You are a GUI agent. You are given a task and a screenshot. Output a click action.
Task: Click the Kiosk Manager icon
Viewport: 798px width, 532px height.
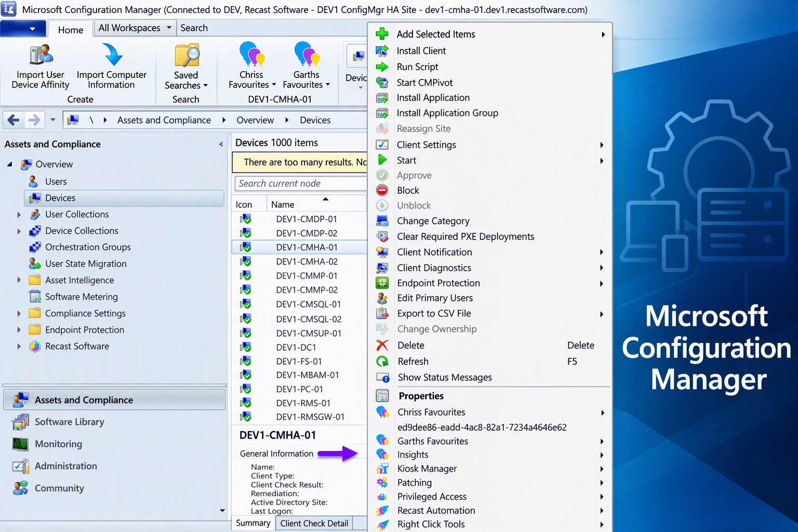pos(382,469)
